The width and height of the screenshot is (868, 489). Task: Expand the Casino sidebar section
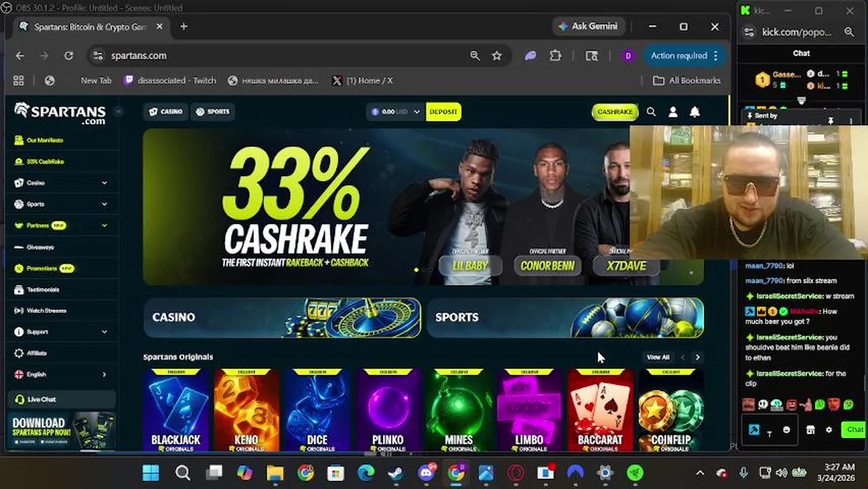click(x=104, y=183)
